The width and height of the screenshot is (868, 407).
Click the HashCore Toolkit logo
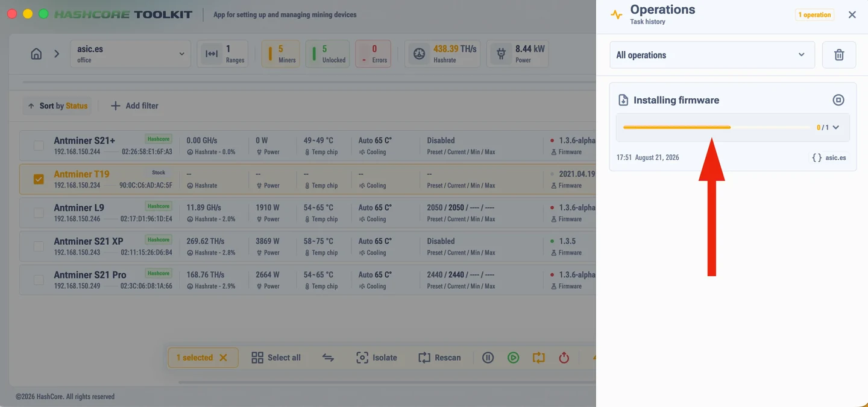point(123,14)
